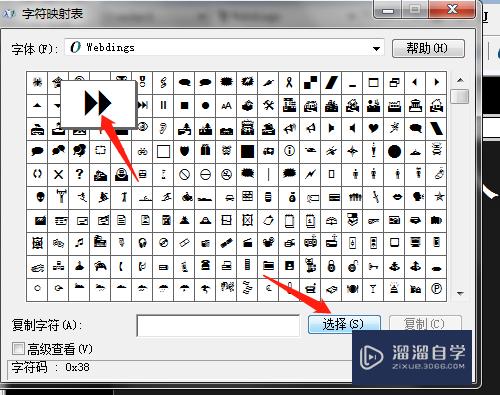Screen dimensions: 500x395
Task: Pick the heart symbol
Action: [x=373, y=129]
